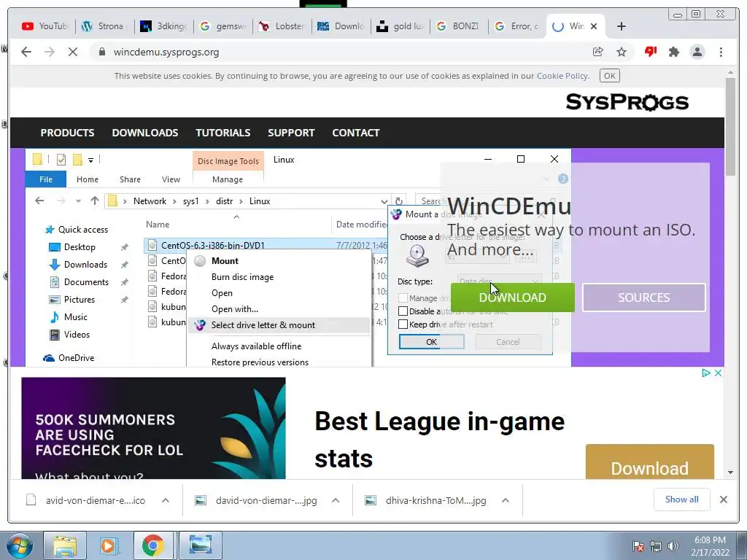The height and width of the screenshot is (560, 747).
Task: Close the ad with the X icon
Action: pyautogui.click(x=718, y=373)
